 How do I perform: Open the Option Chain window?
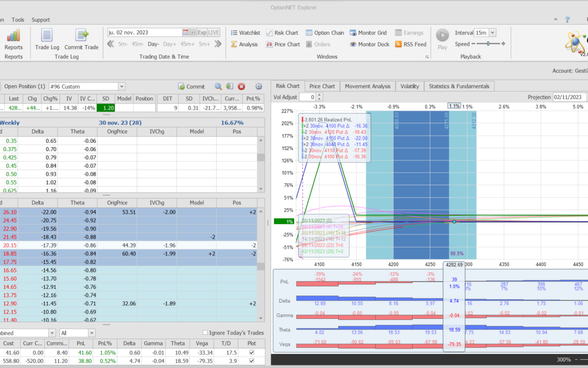pyautogui.click(x=324, y=33)
